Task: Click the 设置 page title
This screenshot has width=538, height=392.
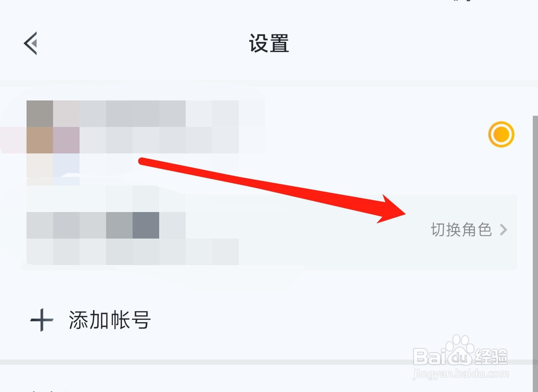Action: click(x=269, y=43)
